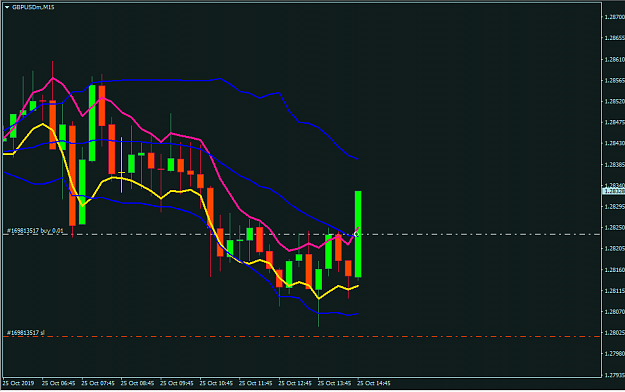The height and width of the screenshot is (392, 625).
Task: Click the 1.28070 price axis label
Action: 614,311
